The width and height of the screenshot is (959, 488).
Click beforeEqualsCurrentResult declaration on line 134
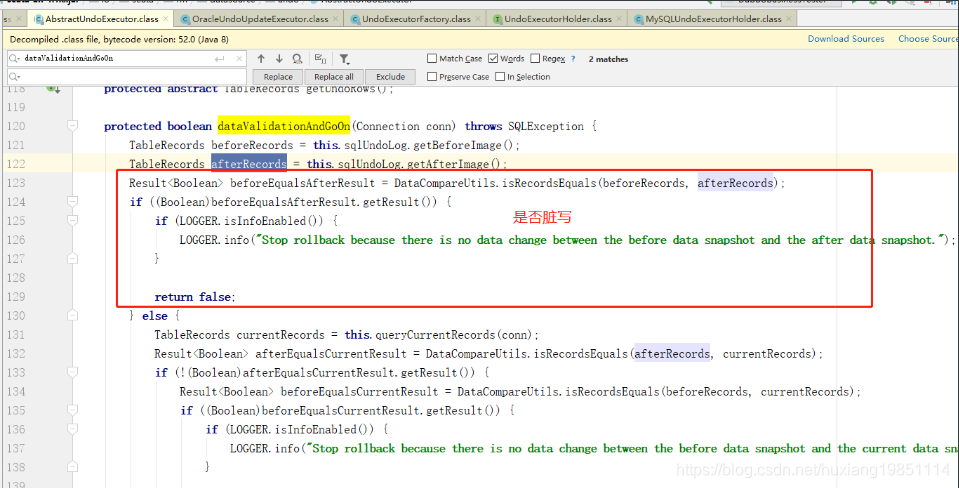[x=359, y=391]
